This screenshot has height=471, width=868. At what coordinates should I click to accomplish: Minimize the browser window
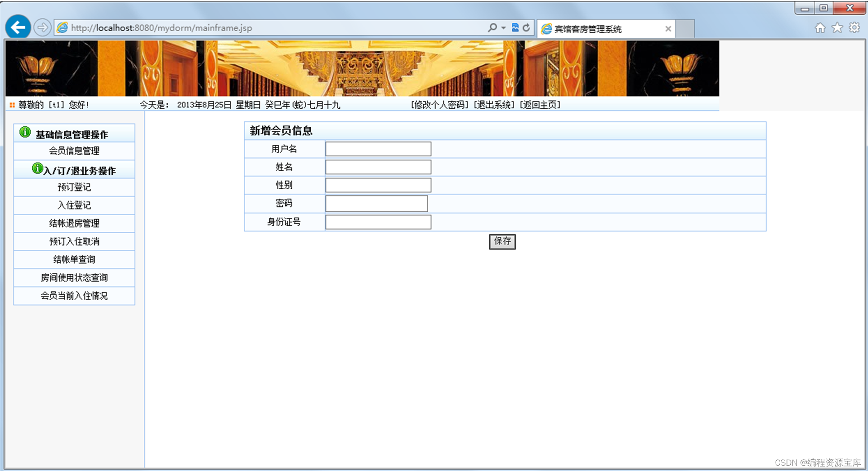(x=805, y=8)
